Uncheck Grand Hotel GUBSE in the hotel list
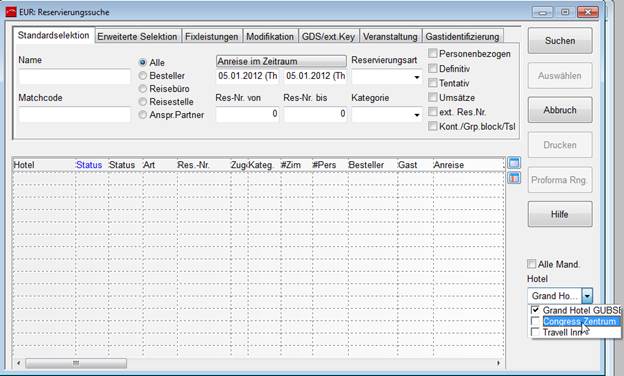The width and height of the screenshot is (624, 376). (x=535, y=310)
